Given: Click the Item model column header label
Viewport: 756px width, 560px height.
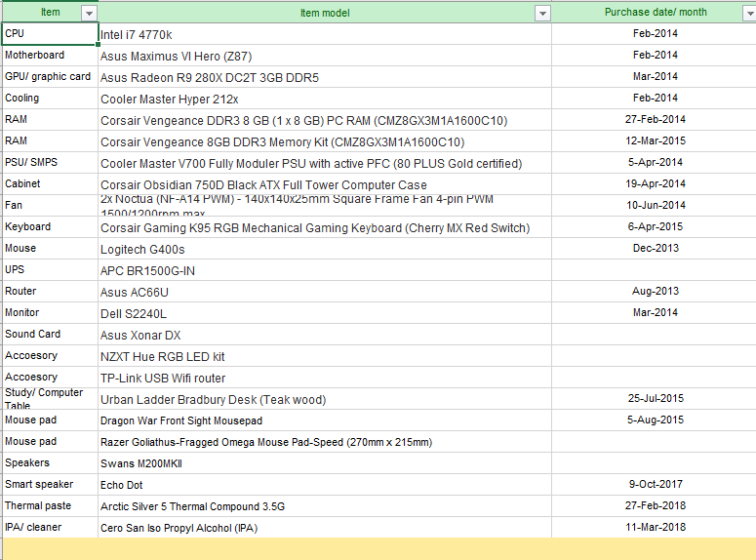Looking at the screenshot, I should coord(325,13).
